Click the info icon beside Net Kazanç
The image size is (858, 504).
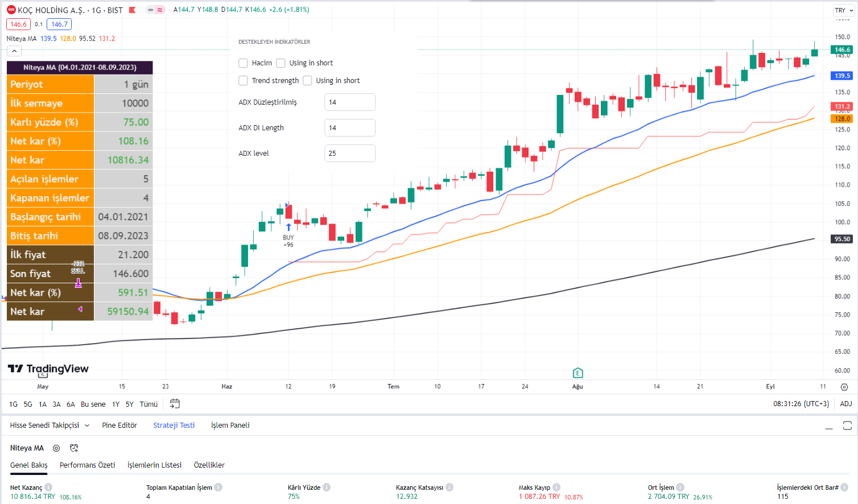(48, 487)
